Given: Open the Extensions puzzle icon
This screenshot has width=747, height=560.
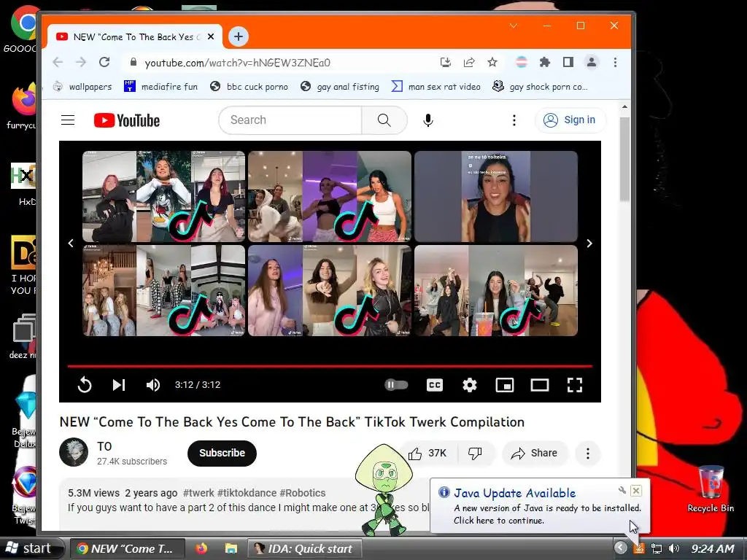Looking at the screenshot, I should pyautogui.click(x=544, y=63).
